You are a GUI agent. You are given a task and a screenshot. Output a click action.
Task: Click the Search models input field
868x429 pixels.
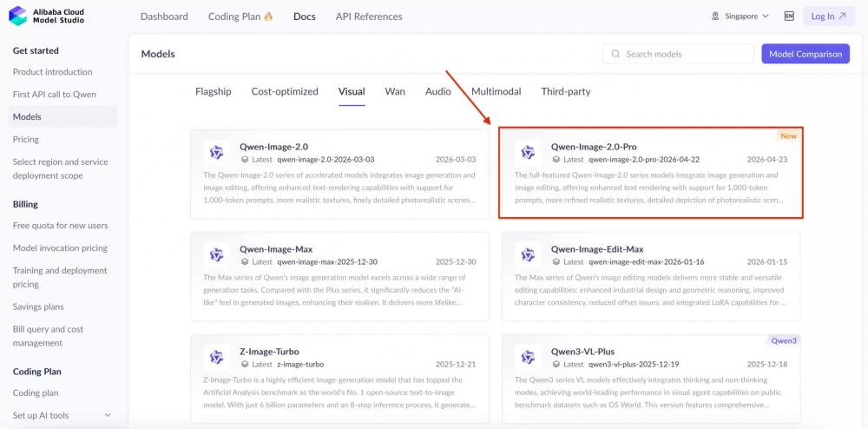678,54
